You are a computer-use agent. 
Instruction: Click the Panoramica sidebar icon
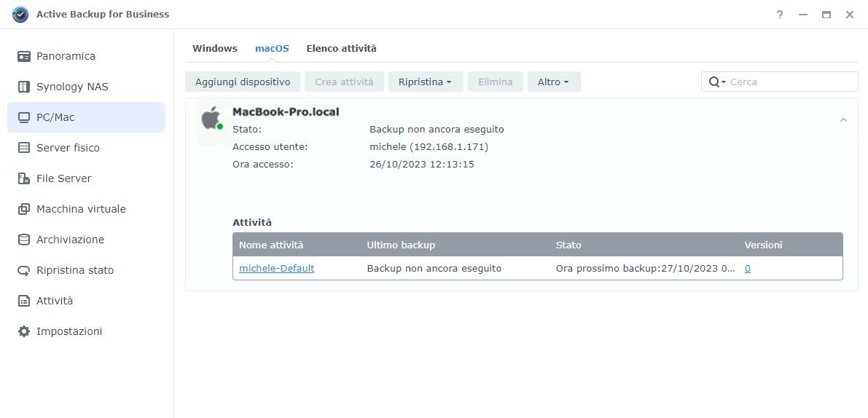click(x=24, y=56)
